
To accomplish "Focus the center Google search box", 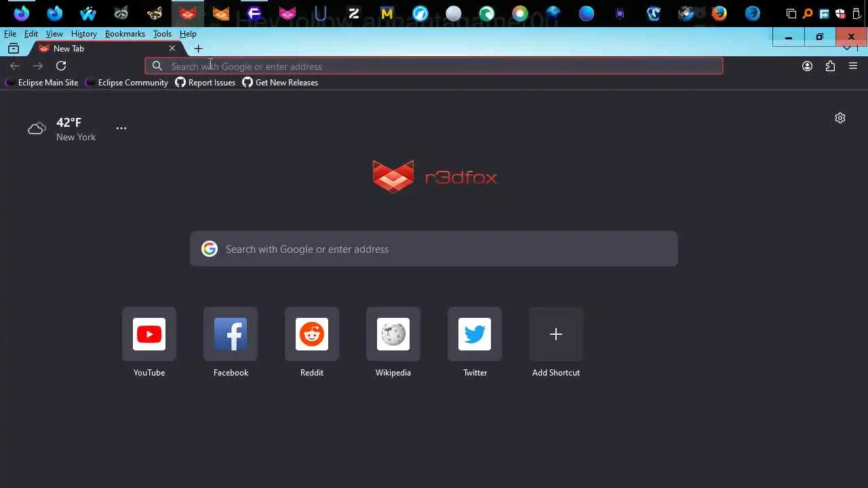I will 434,249.
